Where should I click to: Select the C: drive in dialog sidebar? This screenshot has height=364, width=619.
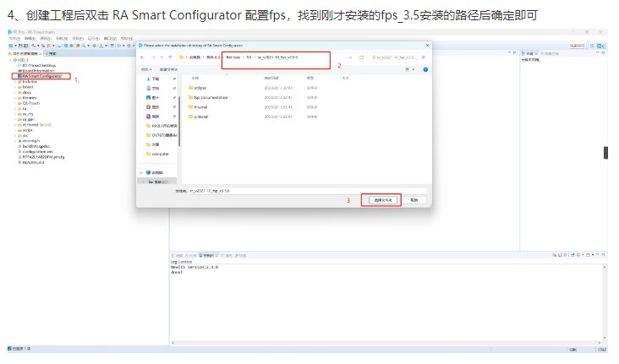coord(158,182)
